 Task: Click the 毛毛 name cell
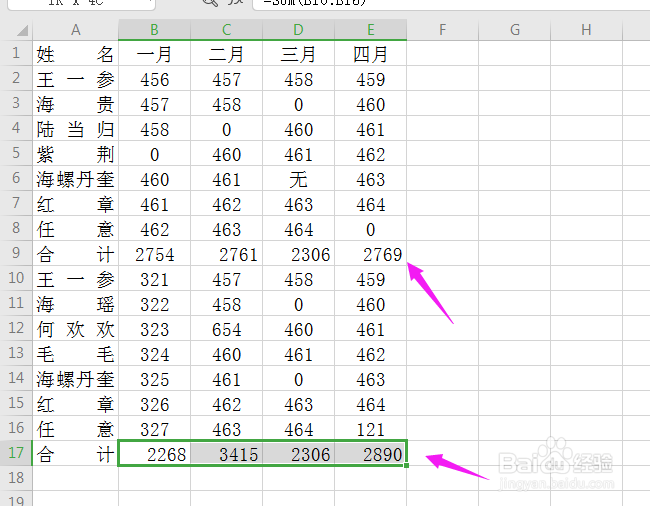75,353
